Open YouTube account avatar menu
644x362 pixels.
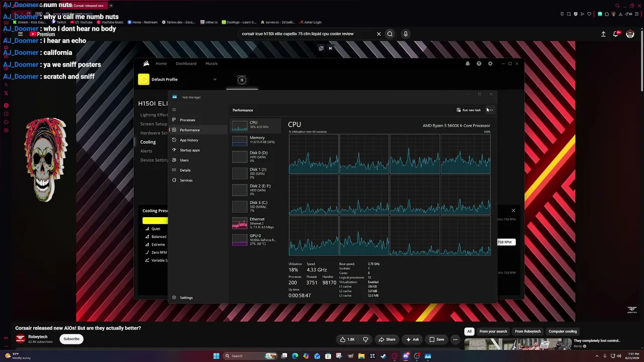(x=630, y=34)
